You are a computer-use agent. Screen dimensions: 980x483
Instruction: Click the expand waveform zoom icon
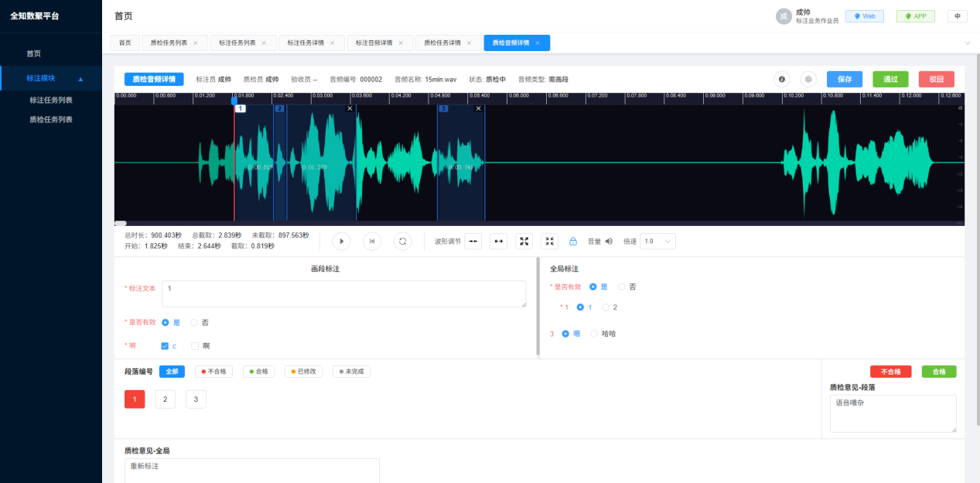[524, 241]
